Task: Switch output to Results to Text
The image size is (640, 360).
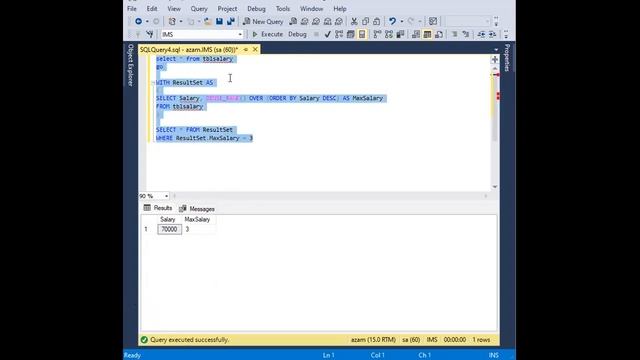Action: [416, 34]
